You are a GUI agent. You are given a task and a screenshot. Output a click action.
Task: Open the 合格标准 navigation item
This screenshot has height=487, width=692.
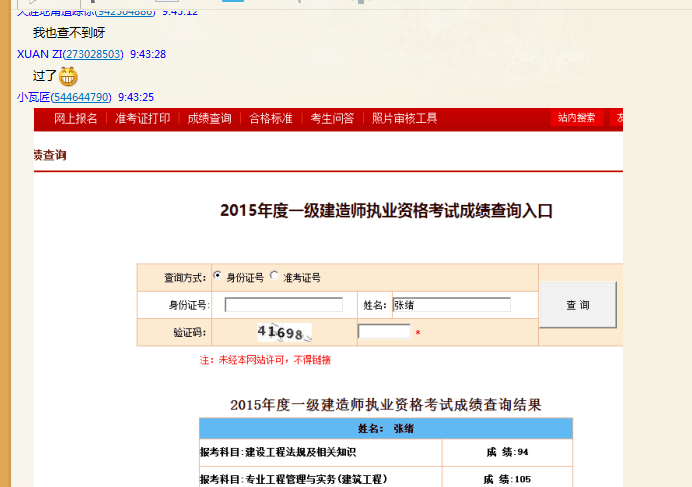pos(271,118)
